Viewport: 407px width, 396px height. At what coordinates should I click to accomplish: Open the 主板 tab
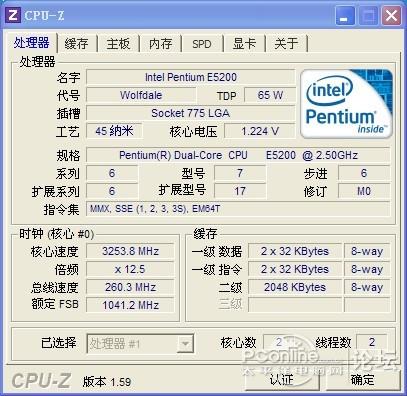tap(118, 44)
